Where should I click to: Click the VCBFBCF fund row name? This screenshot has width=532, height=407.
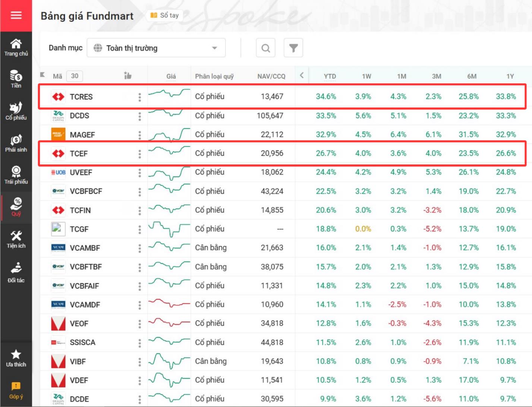coord(86,191)
